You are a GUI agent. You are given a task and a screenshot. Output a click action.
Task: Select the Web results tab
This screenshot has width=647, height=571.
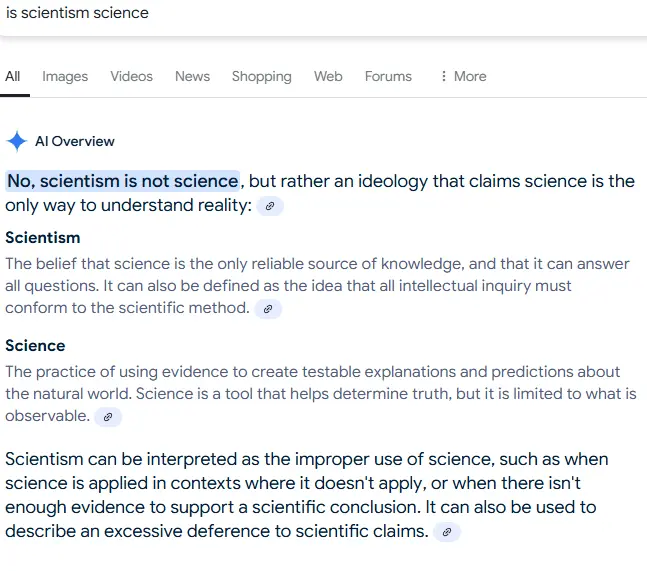(328, 76)
